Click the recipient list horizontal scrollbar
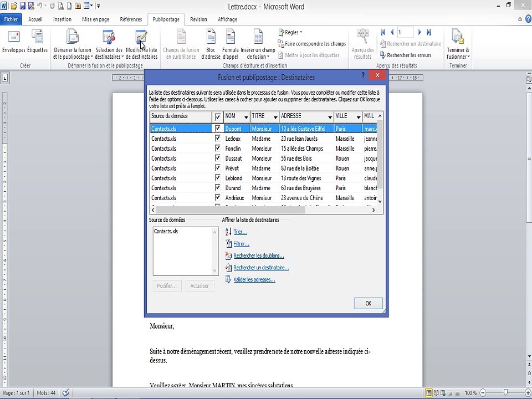This screenshot has height=399, width=532. pyautogui.click(x=231, y=210)
